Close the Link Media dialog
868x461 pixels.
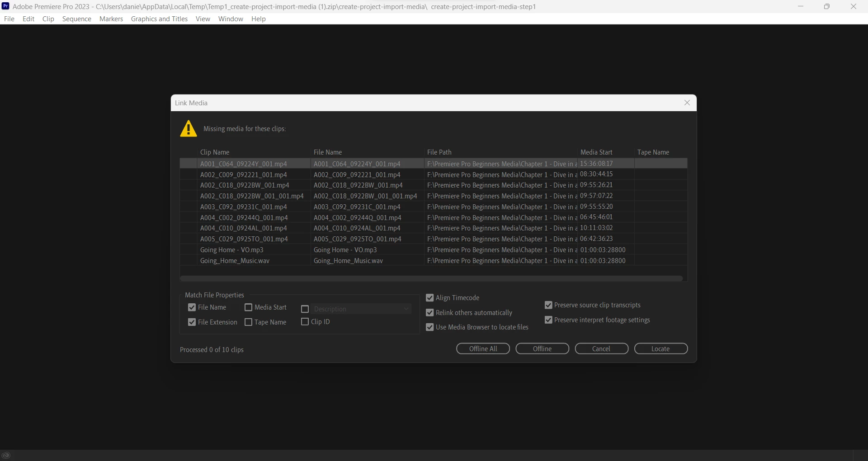coord(687,103)
